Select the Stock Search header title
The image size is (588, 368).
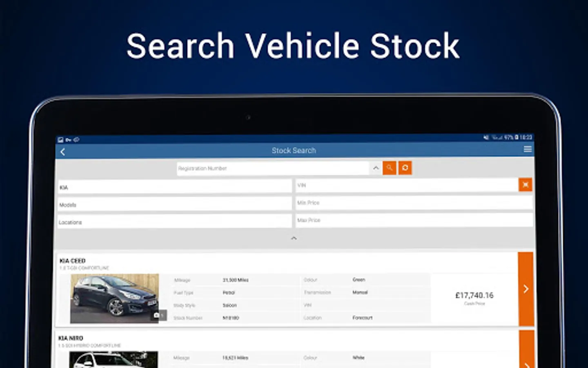coord(294,150)
